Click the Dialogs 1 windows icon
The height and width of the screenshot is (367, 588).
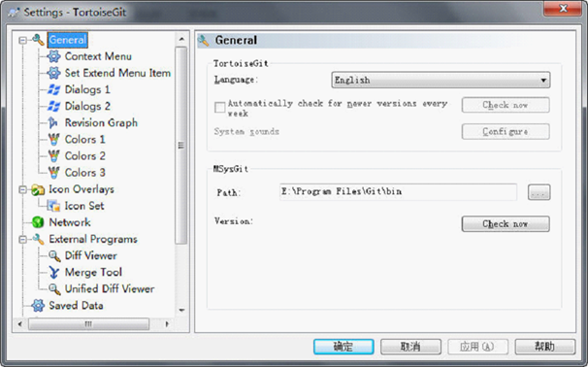pos(53,89)
